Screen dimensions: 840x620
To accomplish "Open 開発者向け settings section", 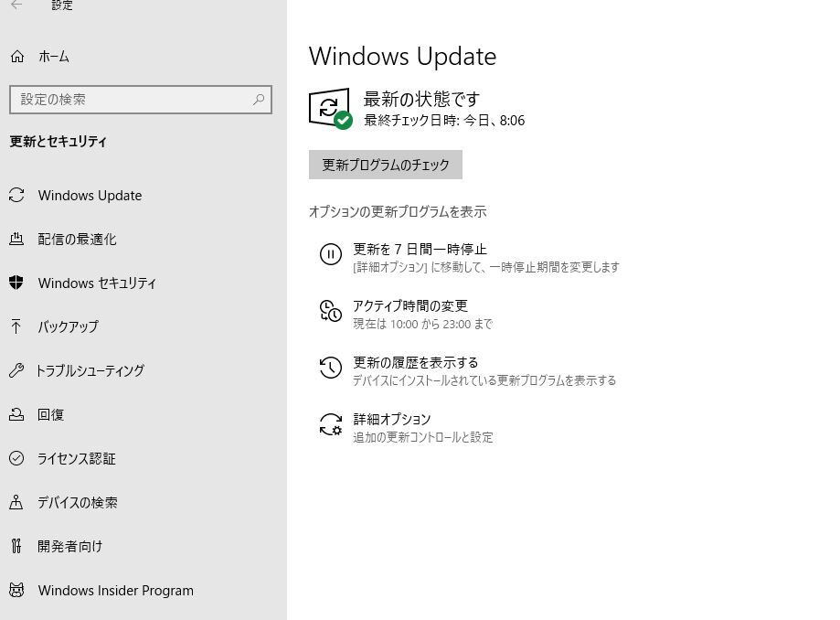I will click(70, 546).
